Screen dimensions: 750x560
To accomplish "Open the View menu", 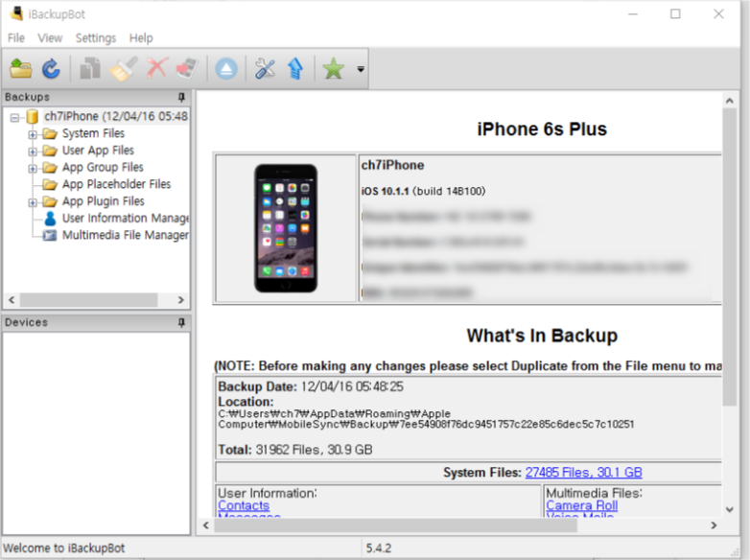I will (50, 37).
